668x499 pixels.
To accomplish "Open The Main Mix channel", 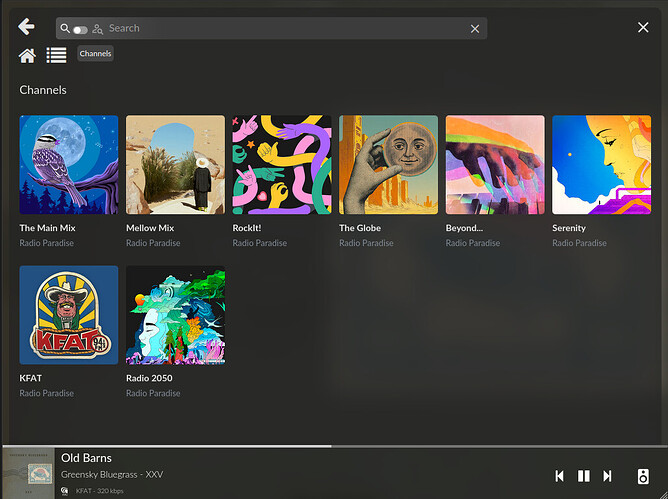I will pos(69,165).
